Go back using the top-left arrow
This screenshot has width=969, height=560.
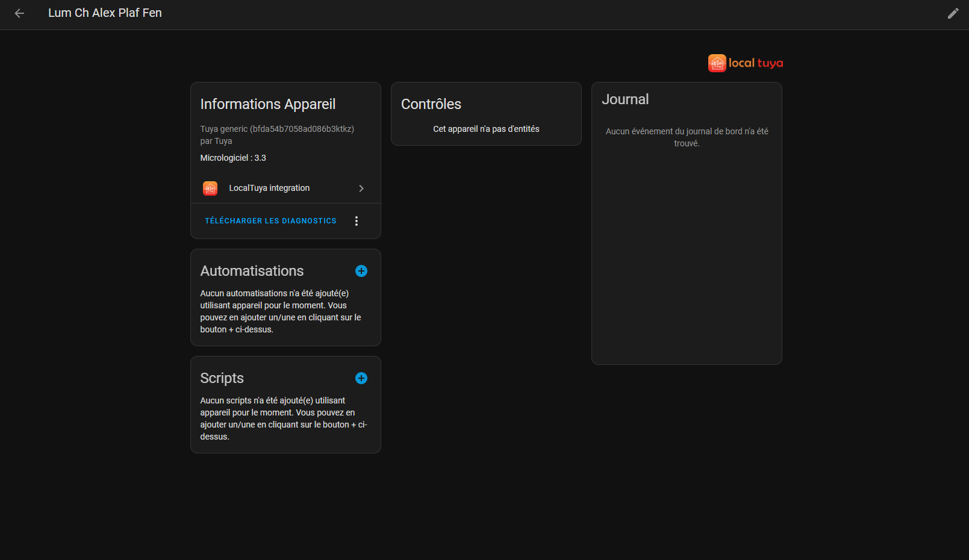pyautogui.click(x=19, y=13)
